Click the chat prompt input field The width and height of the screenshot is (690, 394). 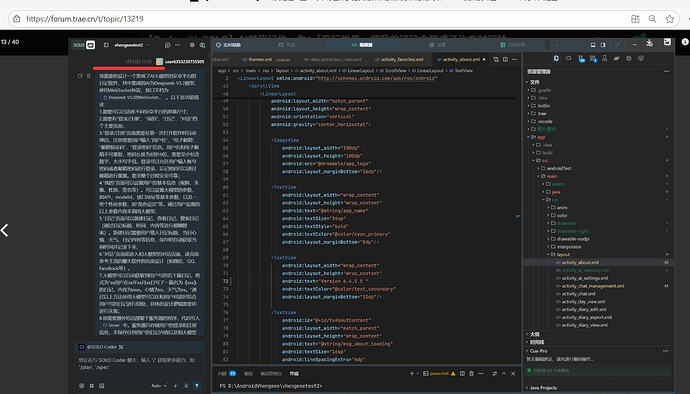coord(139,364)
